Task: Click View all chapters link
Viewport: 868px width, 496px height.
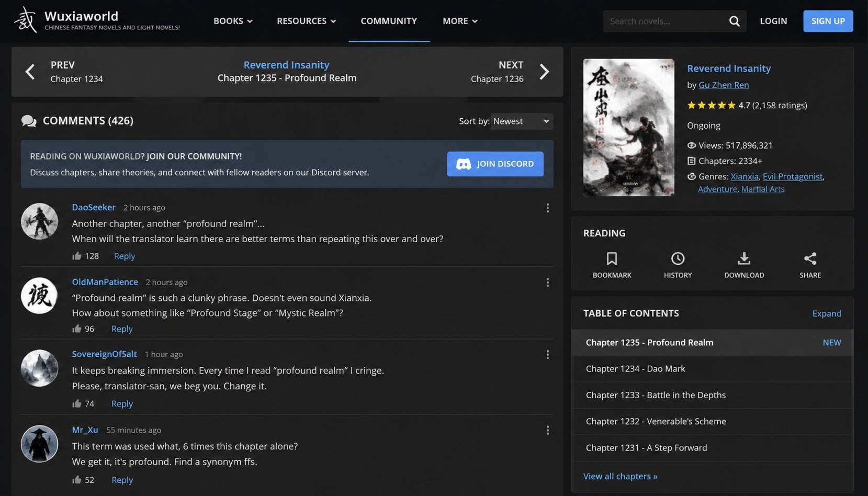Action: [620, 476]
